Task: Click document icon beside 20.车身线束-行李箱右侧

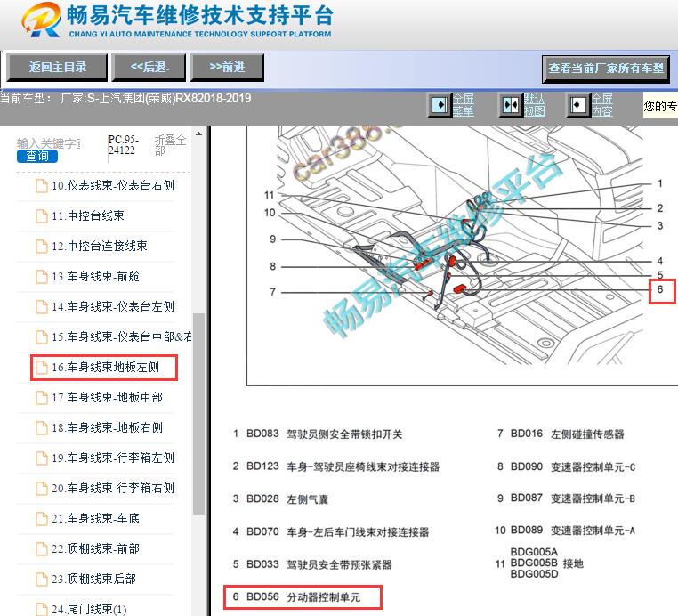Action: pos(42,489)
